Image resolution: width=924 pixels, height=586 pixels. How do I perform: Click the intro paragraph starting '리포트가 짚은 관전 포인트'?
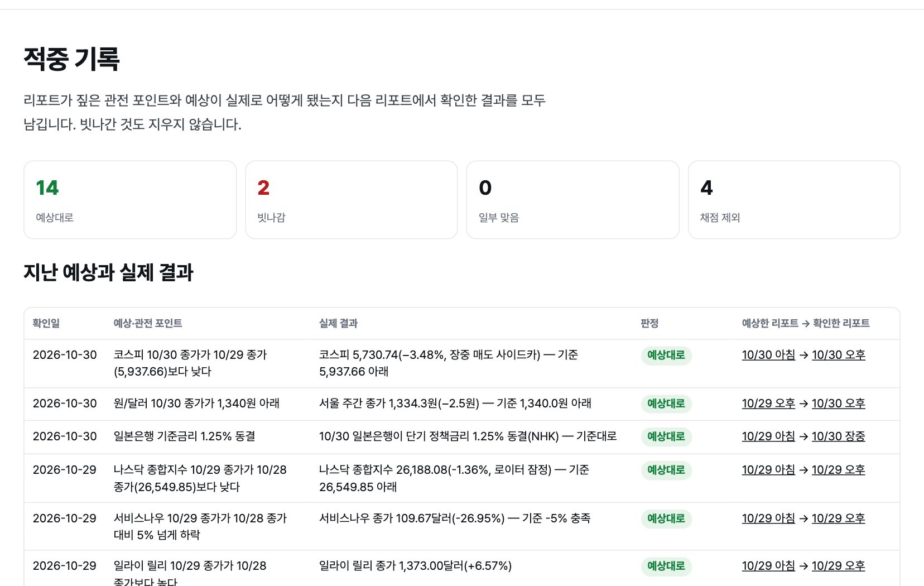tap(285, 112)
